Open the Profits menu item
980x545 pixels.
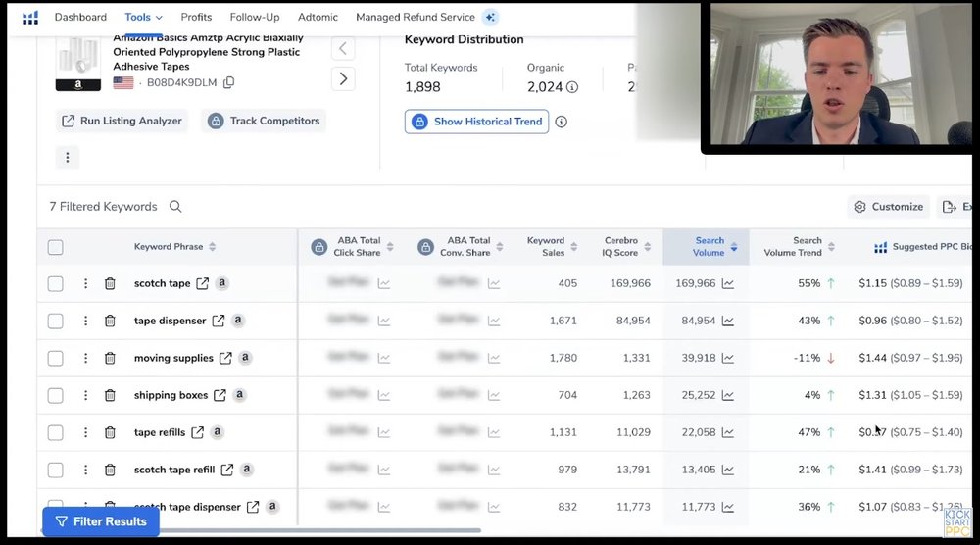point(196,18)
